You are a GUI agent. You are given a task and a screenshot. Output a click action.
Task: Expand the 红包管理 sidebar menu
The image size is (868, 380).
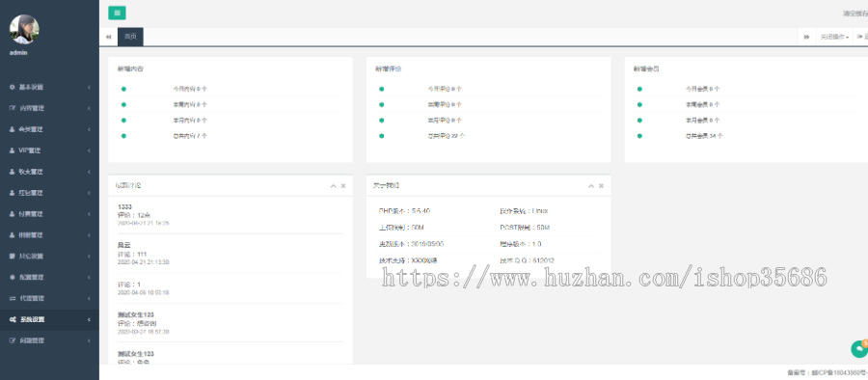click(50, 193)
